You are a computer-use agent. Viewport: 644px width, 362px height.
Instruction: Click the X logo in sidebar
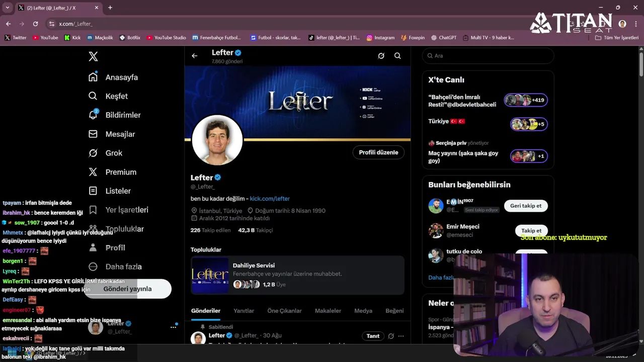(x=93, y=56)
